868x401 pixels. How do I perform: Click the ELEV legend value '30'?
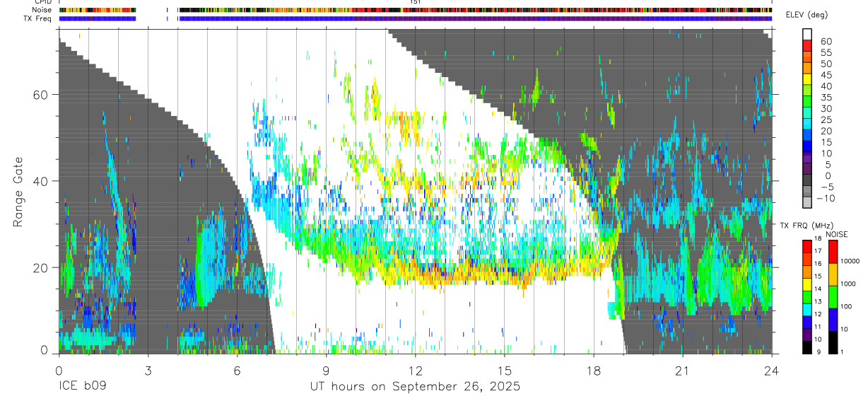pos(826,108)
